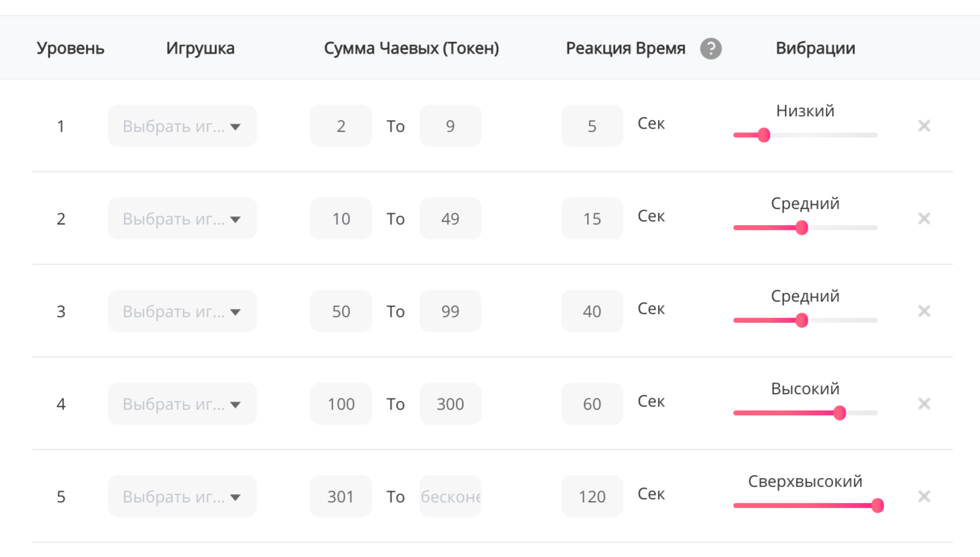Viewport: 980px width, 557px height.
Task: Click level 2 maximum tip field showing 49
Action: (x=450, y=219)
